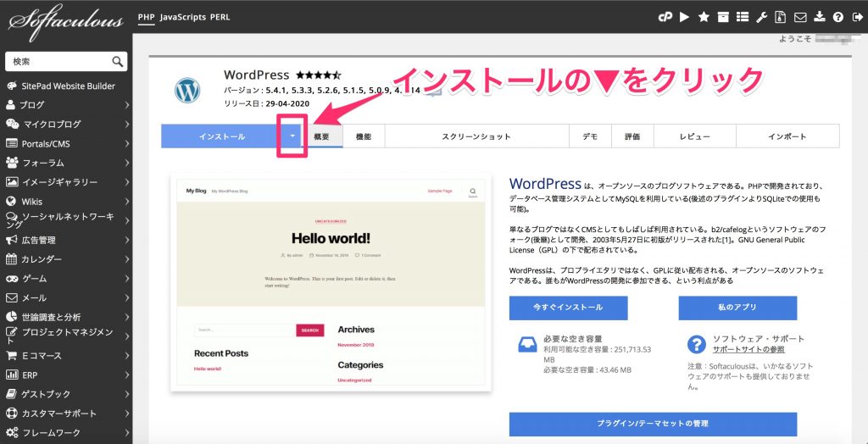This screenshot has width=868, height=444.
Task: Click the search magnifier icon in sidebar
Action: point(118,62)
